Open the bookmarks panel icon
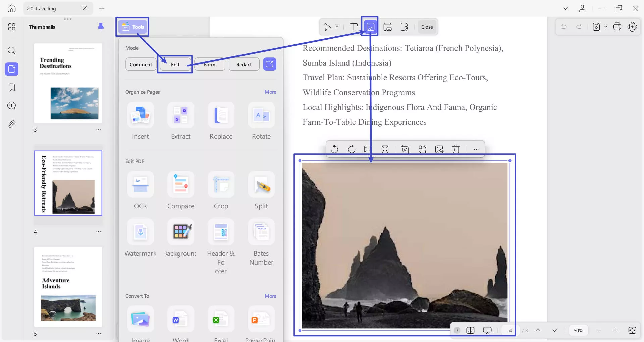 (x=12, y=88)
